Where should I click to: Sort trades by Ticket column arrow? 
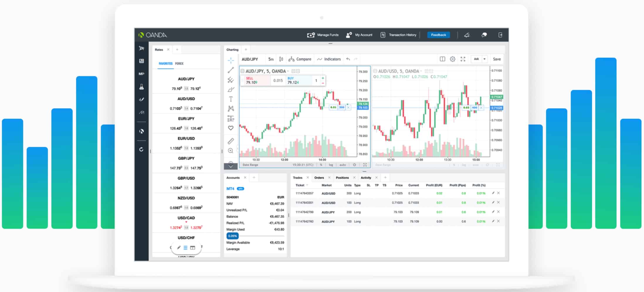click(x=307, y=185)
